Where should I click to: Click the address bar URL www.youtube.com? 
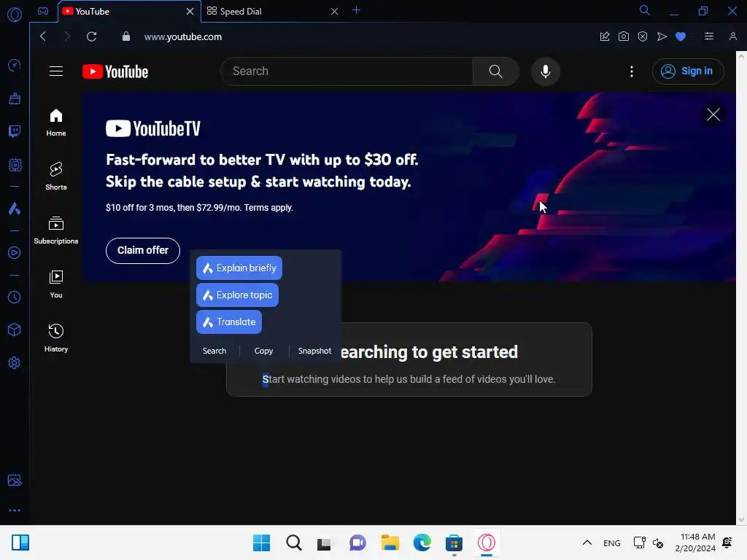[x=183, y=36]
